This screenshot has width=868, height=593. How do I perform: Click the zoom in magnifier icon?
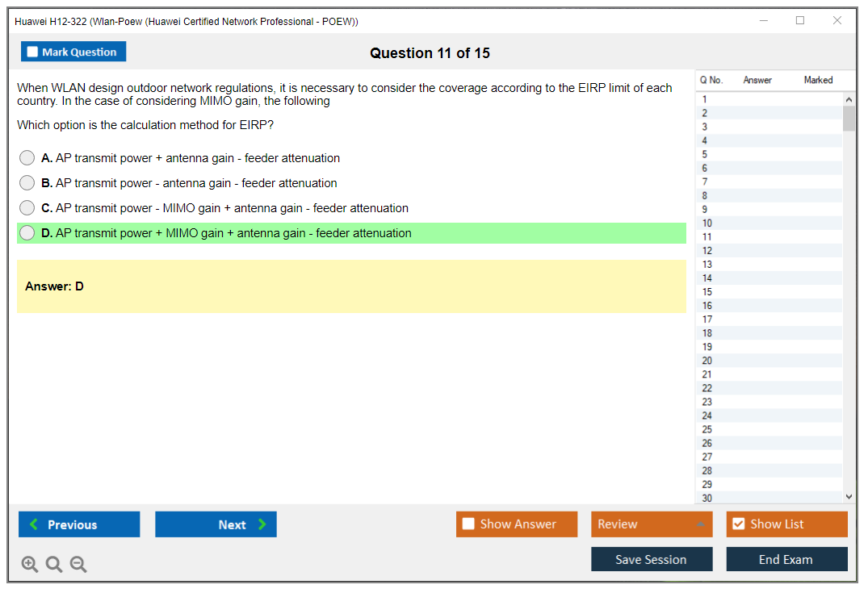pos(29,565)
